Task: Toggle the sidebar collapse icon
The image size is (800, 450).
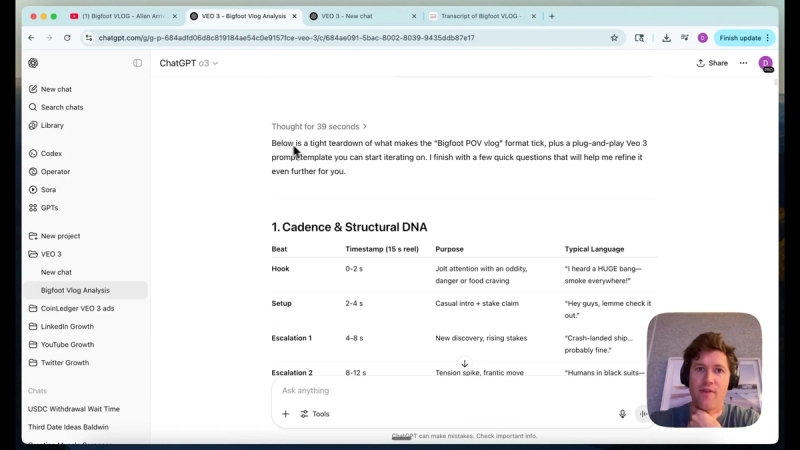Action: click(x=137, y=63)
